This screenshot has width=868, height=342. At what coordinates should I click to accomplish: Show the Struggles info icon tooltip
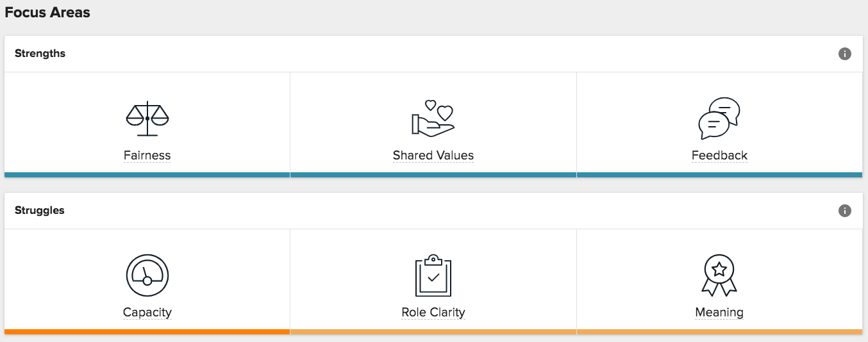[x=845, y=211]
